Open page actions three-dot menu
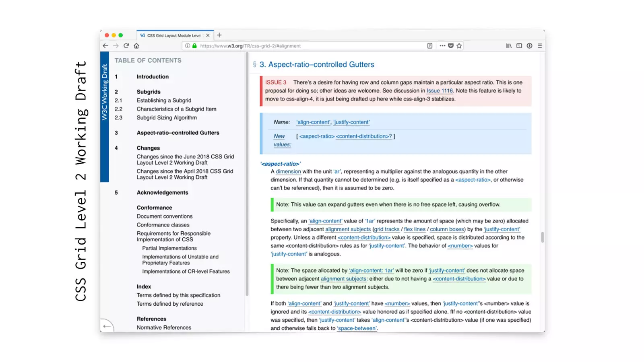Viewport: 644px width, 362px height. coord(442,46)
